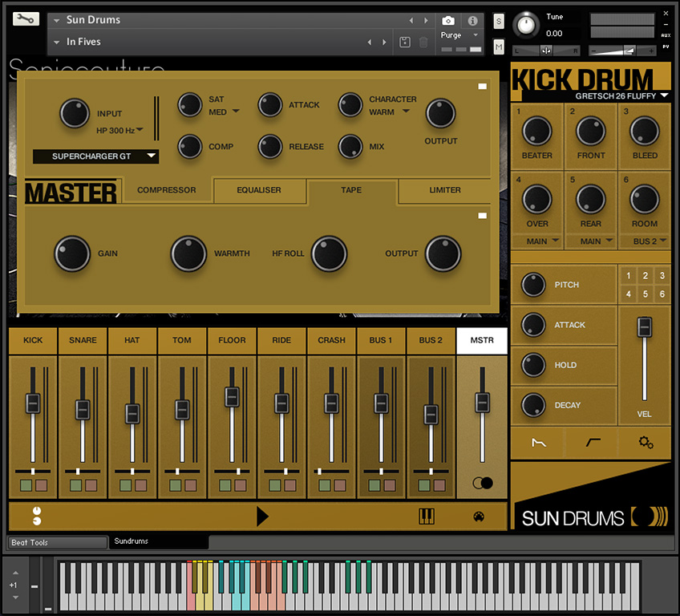This screenshot has height=616, width=680.
Task: Open the SUPERCHARGER GT effect dropdown
Action: click(96, 156)
